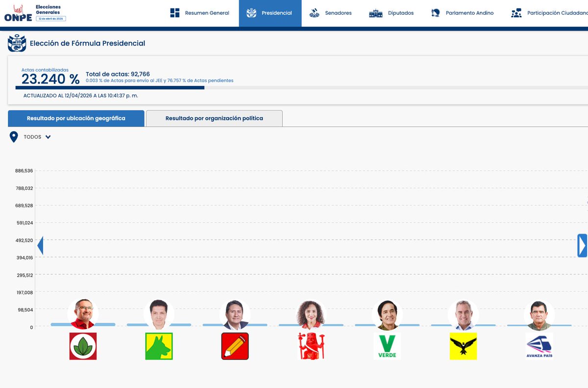Click the Participación Ciudadana people icon
This screenshot has width=588, height=388.
pos(516,13)
